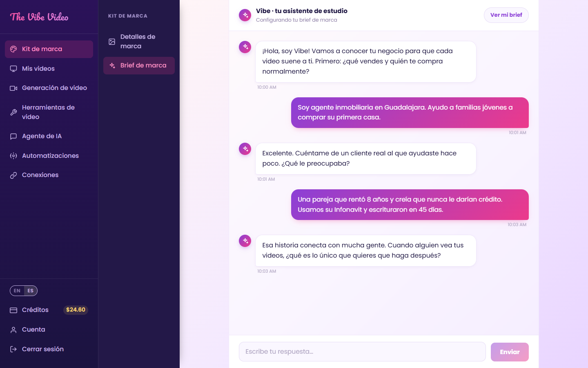Click the Vibe assistant avatar in chat header
The width and height of the screenshot is (588, 368).
245,15
